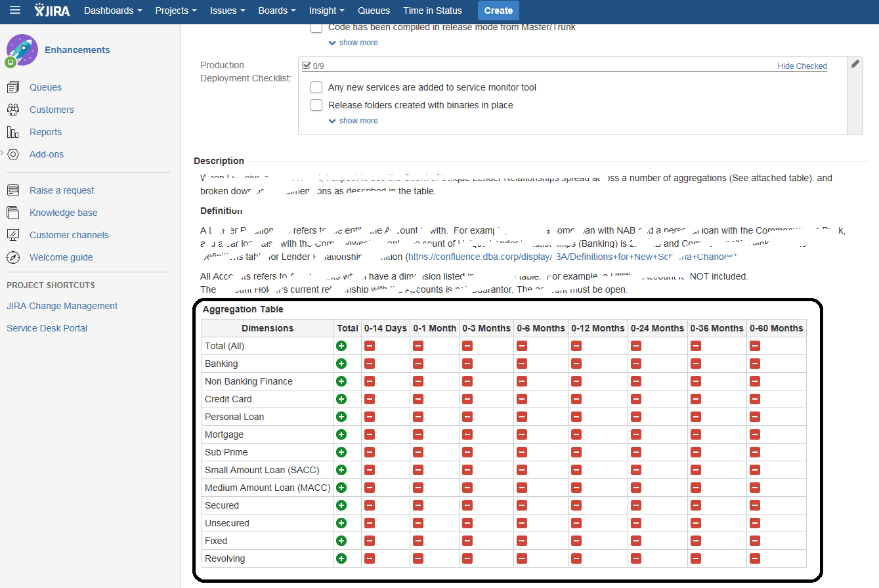Click the JIRA logo
Screen dimensions: 879x588
[x=53, y=10]
